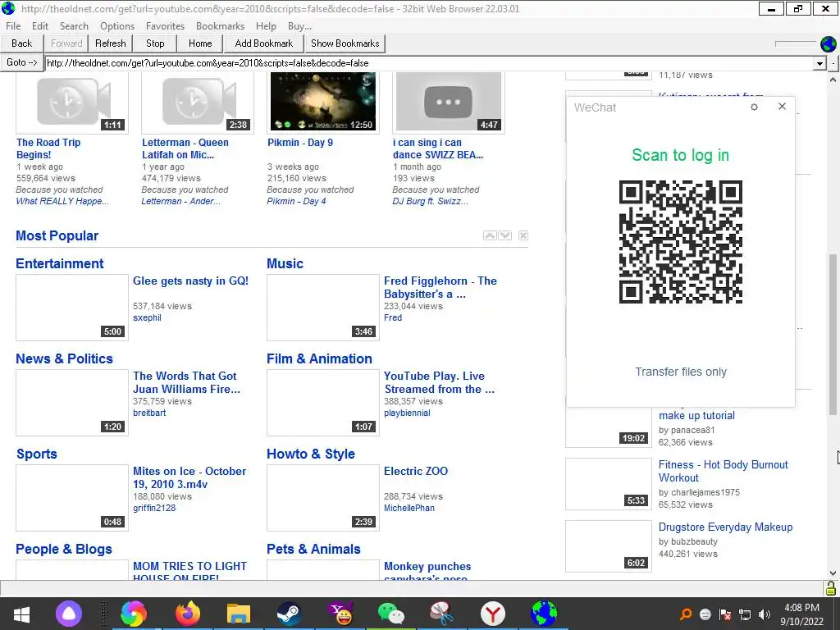Launch Firefox from the taskbar
Viewport: 840px width, 630px height.
188,614
